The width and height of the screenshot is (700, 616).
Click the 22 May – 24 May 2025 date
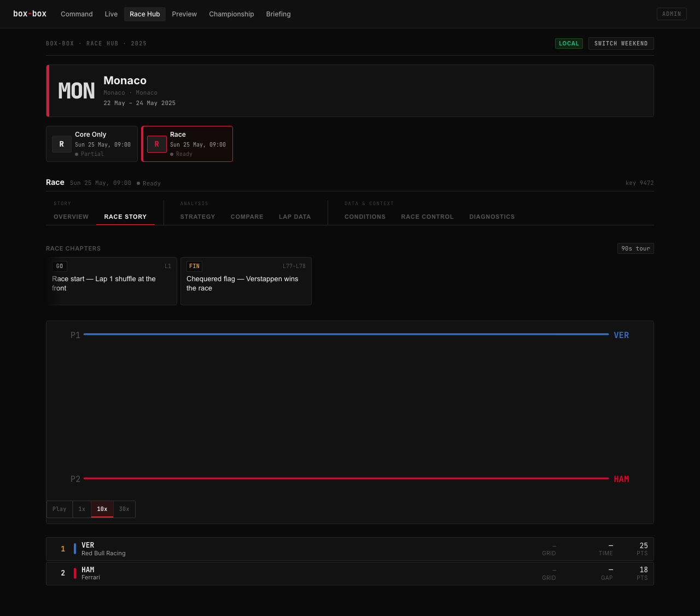tap(139, 103)
